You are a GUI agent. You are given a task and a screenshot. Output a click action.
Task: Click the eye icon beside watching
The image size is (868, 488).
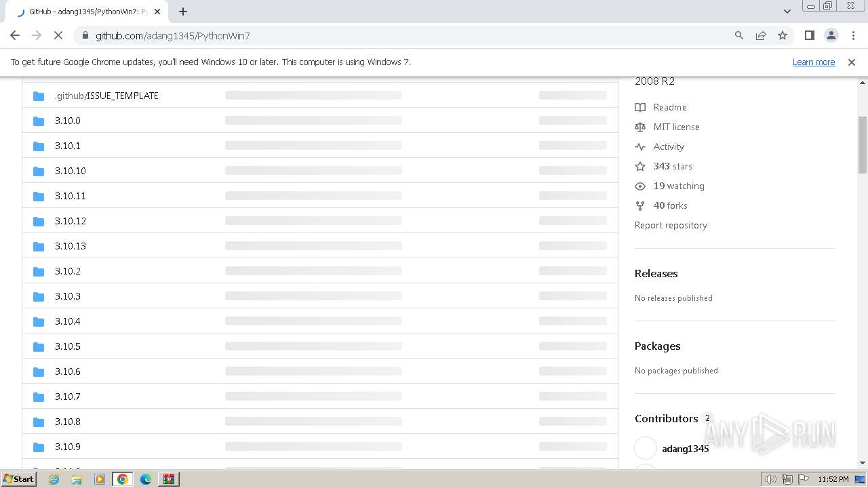pos(640,186)
